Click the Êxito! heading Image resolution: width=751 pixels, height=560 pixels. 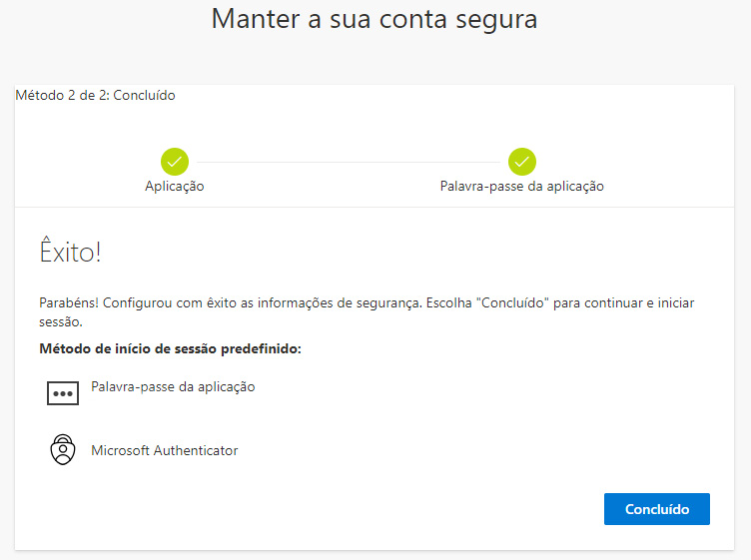pyautogui.click(x=70, y=253)
